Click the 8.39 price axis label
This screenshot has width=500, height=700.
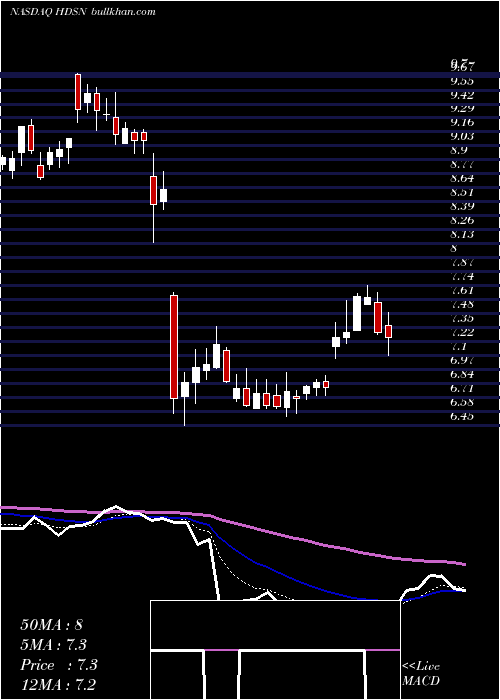coord(462,206)
